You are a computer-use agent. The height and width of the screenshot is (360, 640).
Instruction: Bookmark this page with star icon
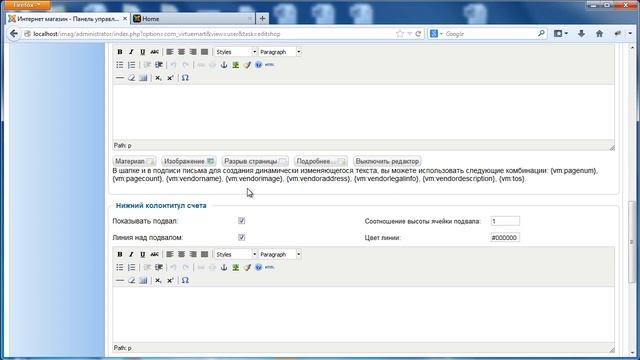(400, 34)
